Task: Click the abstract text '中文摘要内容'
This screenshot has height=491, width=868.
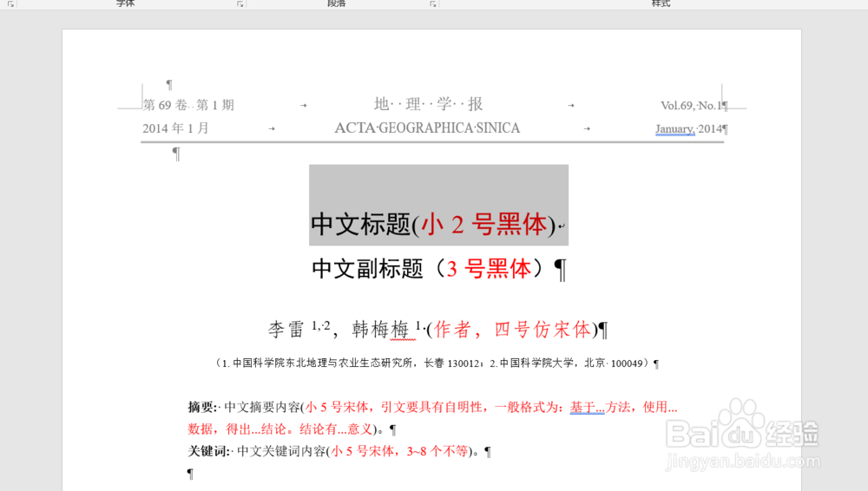Action: (262, 408)
